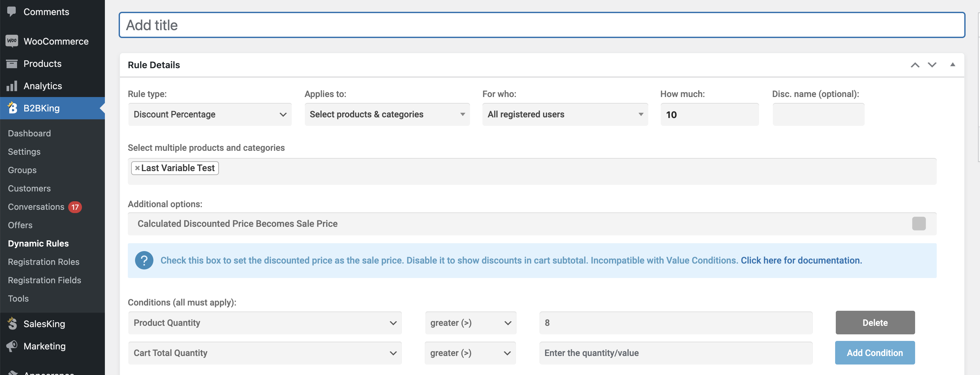Click the Conversations 17 notification badge
Image resolution: width=980 pixels, height=375 pixels.
[x=75, y=207]
